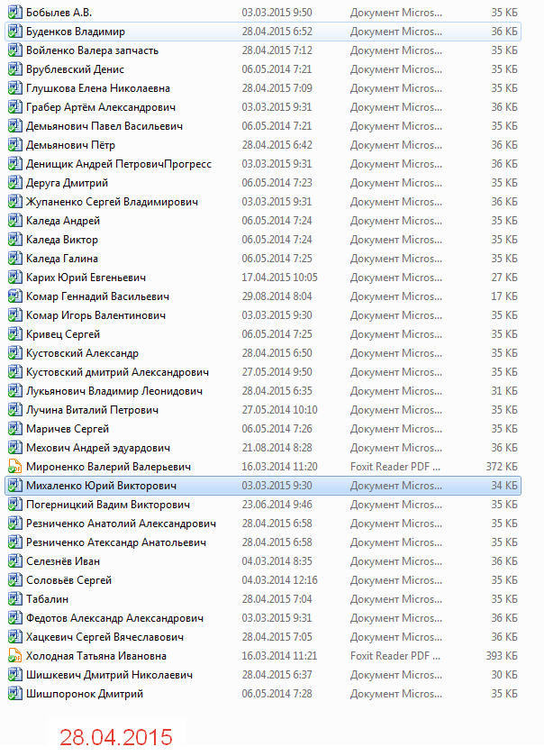
Task: Click the 372 КБ file size entry
Action: [501, 467]
